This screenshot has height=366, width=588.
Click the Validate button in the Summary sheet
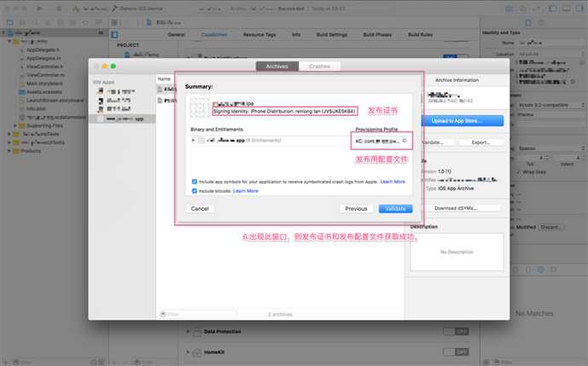395,208
